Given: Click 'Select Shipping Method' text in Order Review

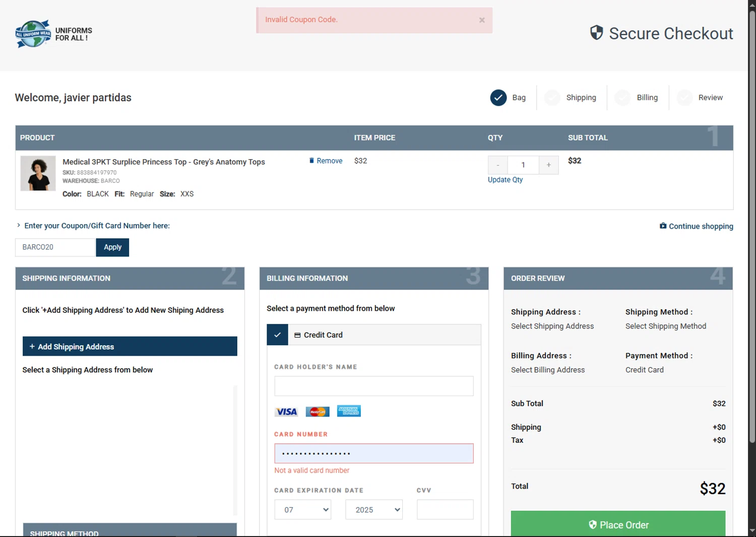Looking at the screenshot, I should [666, 326].
